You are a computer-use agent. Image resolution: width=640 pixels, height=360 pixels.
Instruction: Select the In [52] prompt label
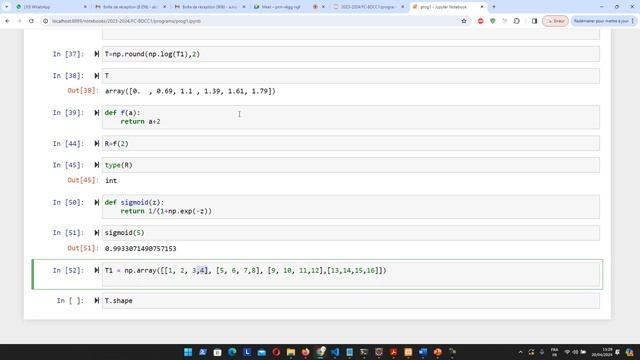[x=68, y=270]
